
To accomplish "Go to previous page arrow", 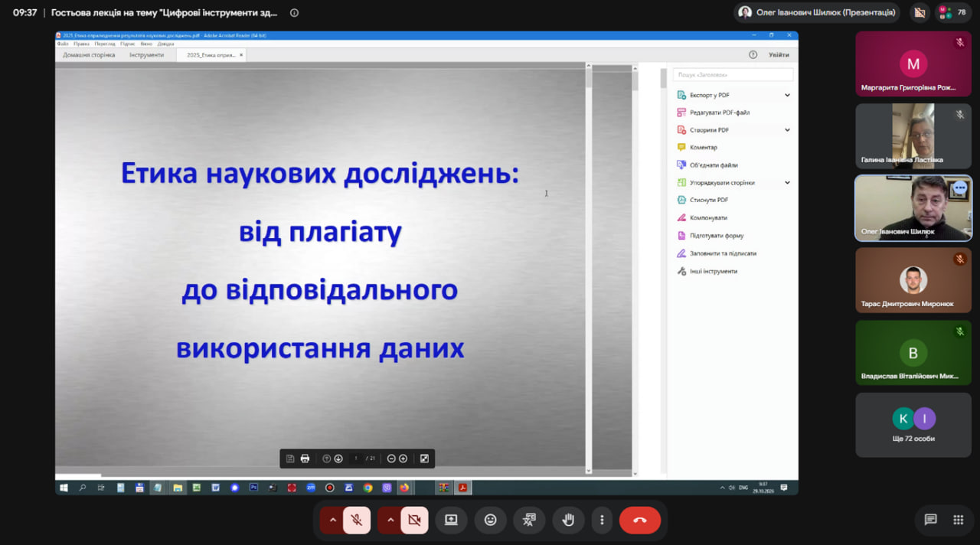I will point(327,459).
